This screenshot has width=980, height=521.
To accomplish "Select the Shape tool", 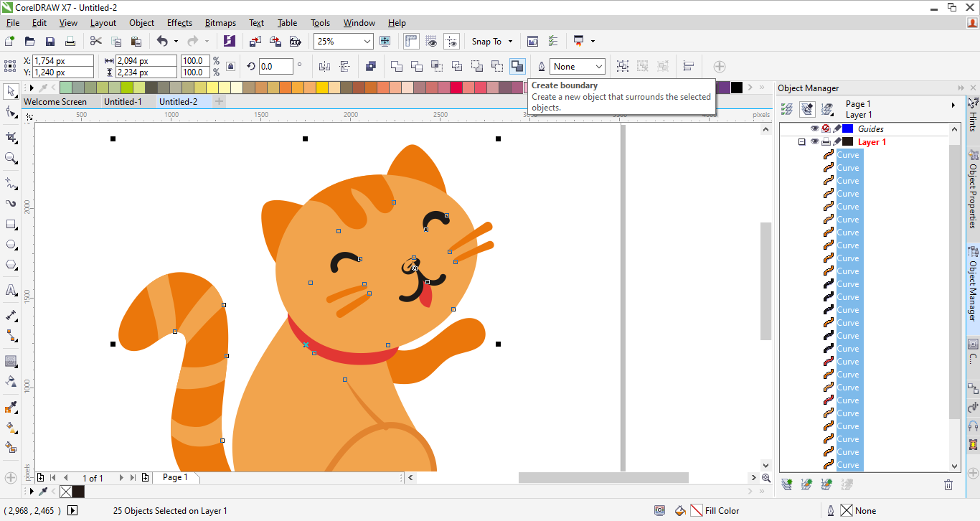I will (x=11, y=112).
